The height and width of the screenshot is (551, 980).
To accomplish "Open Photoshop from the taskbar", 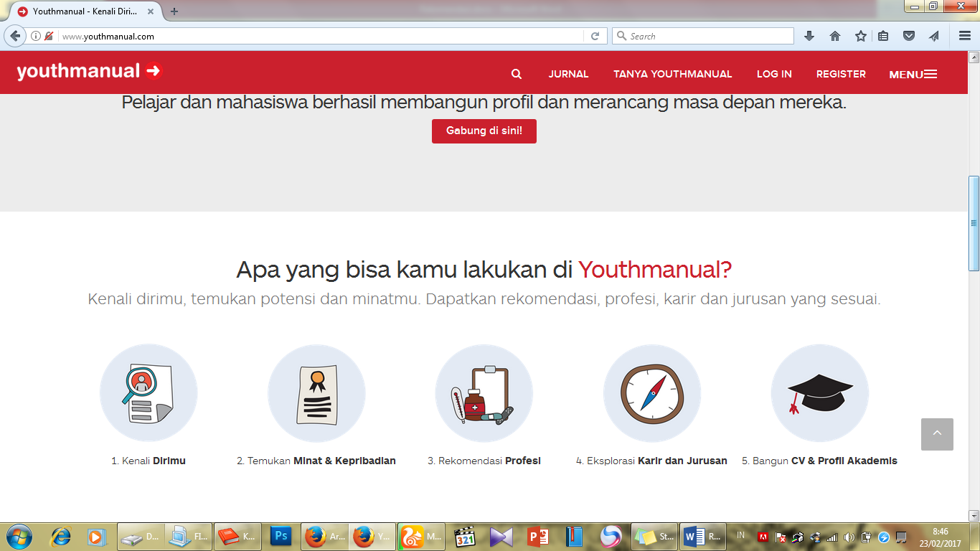I will pos(281,536).
